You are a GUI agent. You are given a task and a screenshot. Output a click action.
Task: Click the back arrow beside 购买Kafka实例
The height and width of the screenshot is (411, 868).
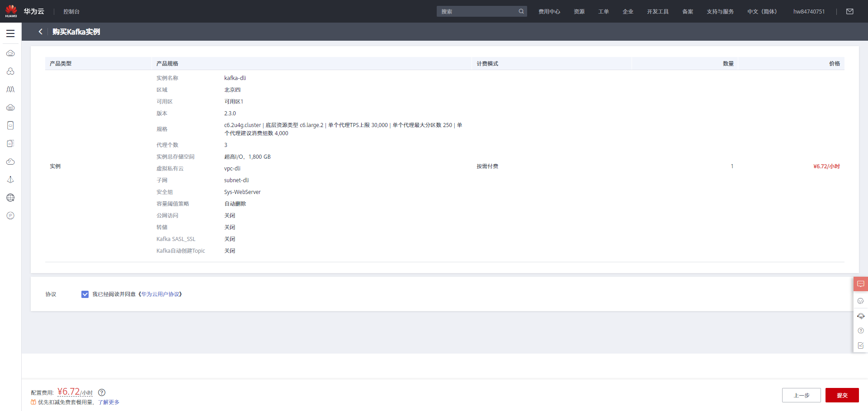[40, 32]
